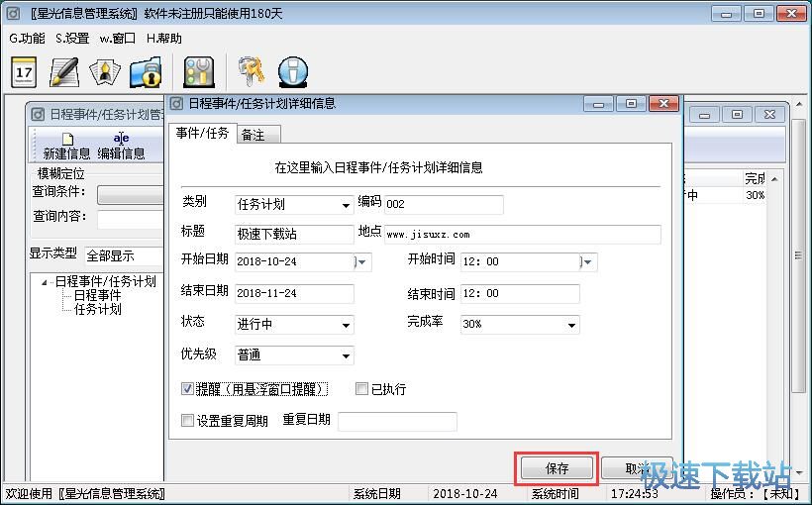Click the 结束日期 field 2018-11-24
The image size is (812, 505).
(x=294, y=294)
